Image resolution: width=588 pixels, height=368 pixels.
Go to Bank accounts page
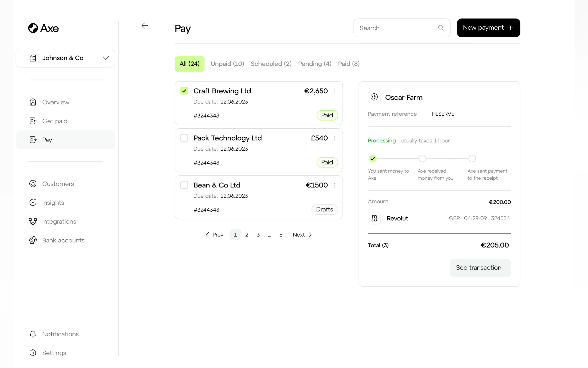(63, 240)
